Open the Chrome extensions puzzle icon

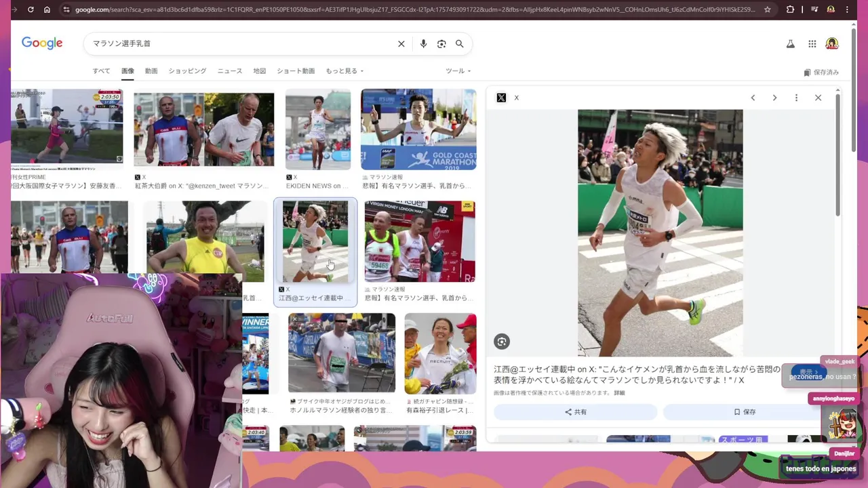(x=790, y=9)
